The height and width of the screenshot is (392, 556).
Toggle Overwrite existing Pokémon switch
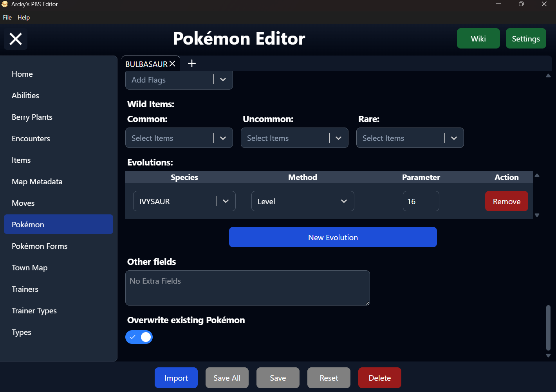tap(139, 337)
